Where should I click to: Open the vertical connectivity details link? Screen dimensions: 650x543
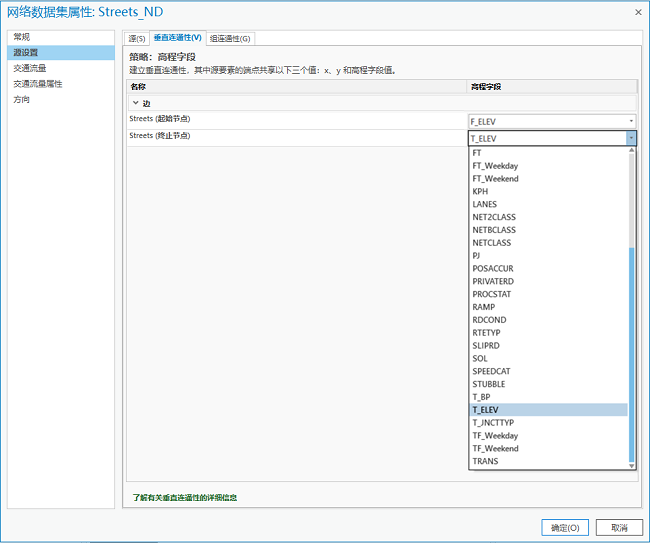(x=185, y=497)
